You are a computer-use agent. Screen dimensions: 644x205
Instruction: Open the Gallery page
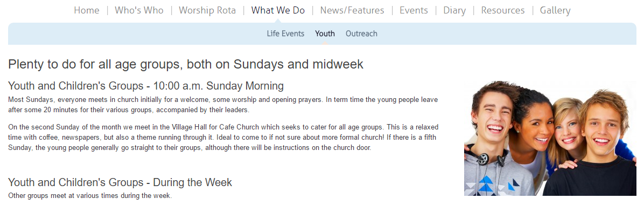555,11
